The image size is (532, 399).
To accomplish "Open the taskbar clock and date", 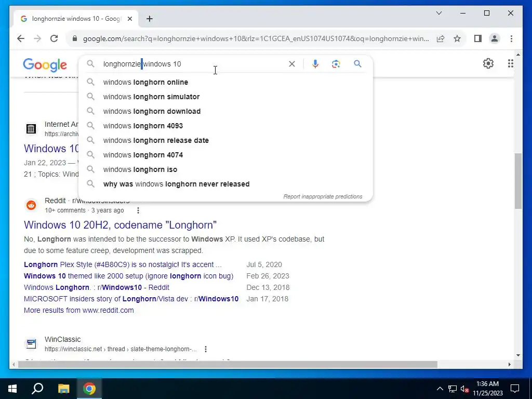I will tap(487, 389).
